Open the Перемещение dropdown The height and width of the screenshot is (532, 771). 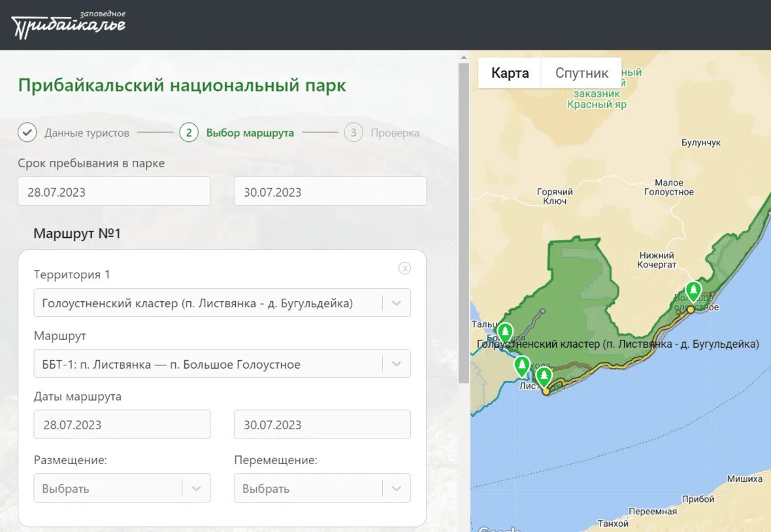point(322,488)
